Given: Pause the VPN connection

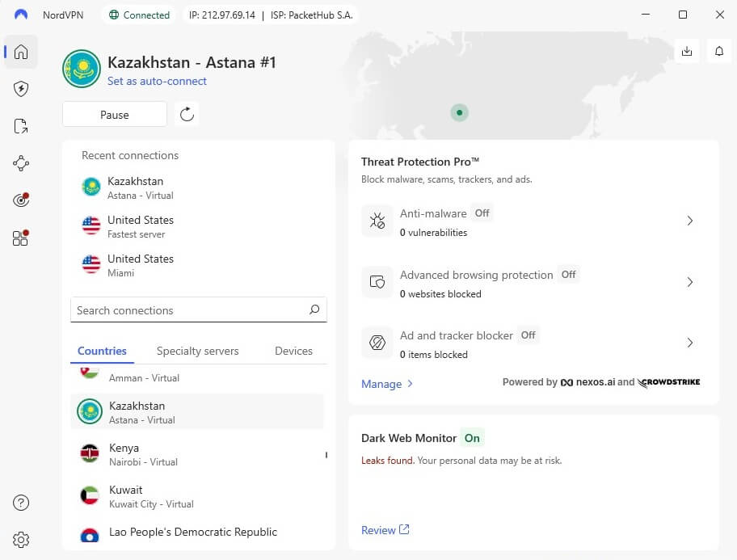Looking at the screenshot, I should (x=115, y=114).
